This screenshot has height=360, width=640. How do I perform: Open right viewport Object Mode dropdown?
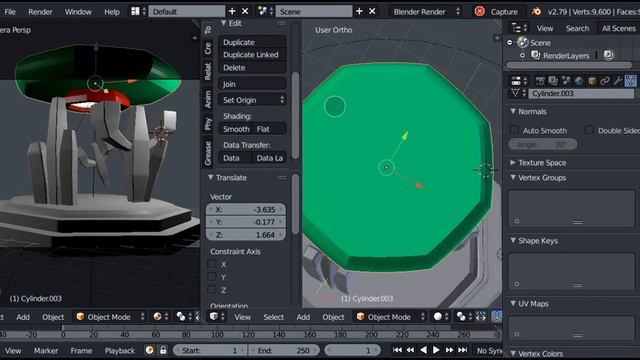pos(390,317)
